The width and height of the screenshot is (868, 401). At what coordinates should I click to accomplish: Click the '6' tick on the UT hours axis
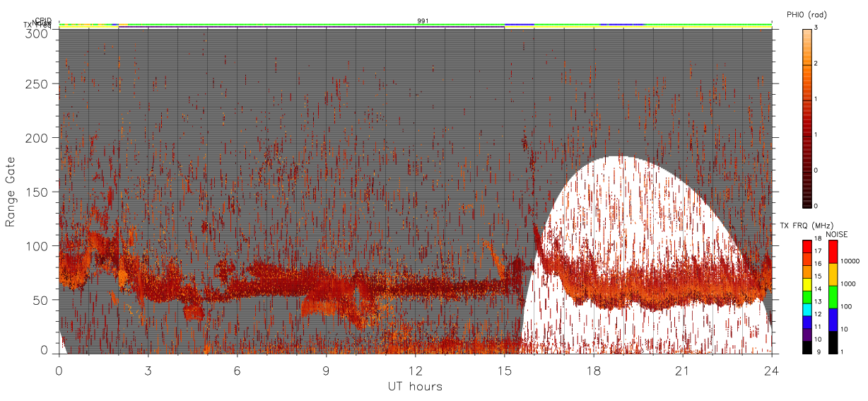pos(237,370)
